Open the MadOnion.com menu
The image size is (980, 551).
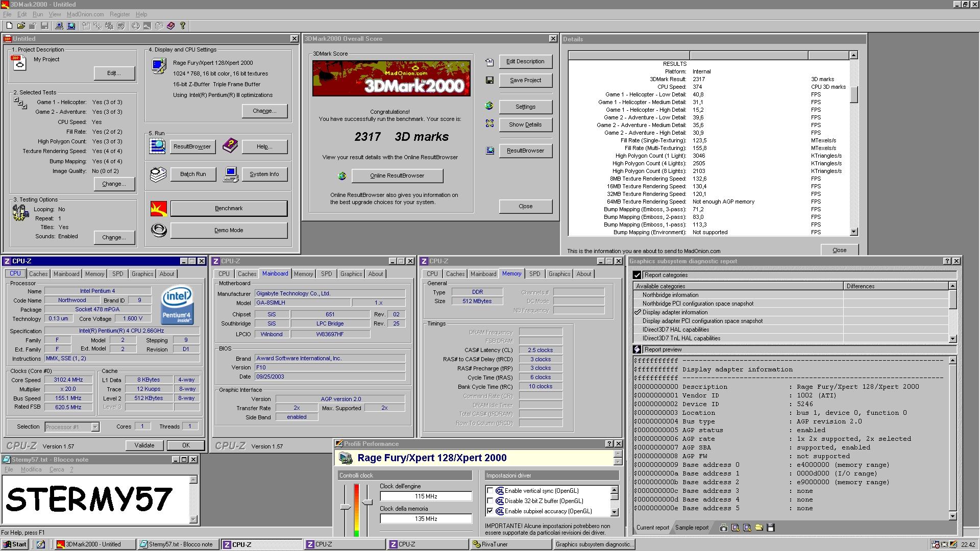(x=85, y=14)
